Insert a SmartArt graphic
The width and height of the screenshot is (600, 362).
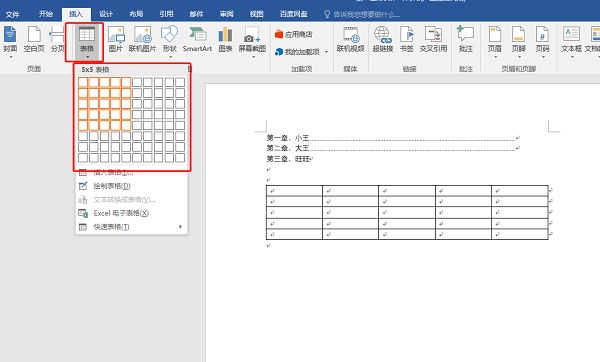[197, 39]
